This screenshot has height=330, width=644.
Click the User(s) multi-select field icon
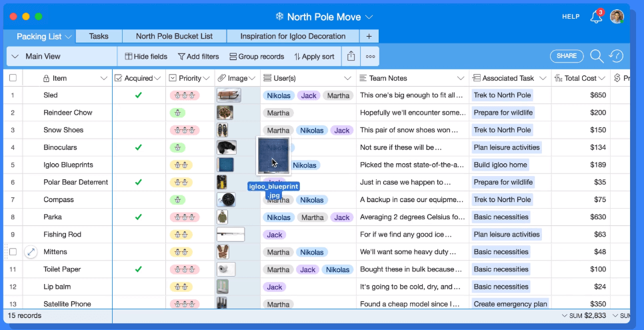pos(267,78)
